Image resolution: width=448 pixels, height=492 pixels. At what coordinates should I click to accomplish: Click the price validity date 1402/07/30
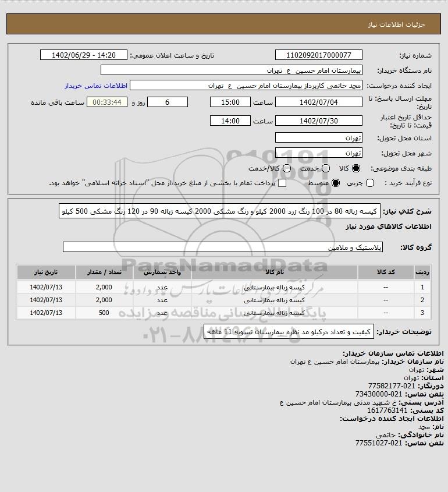point(318,121)
